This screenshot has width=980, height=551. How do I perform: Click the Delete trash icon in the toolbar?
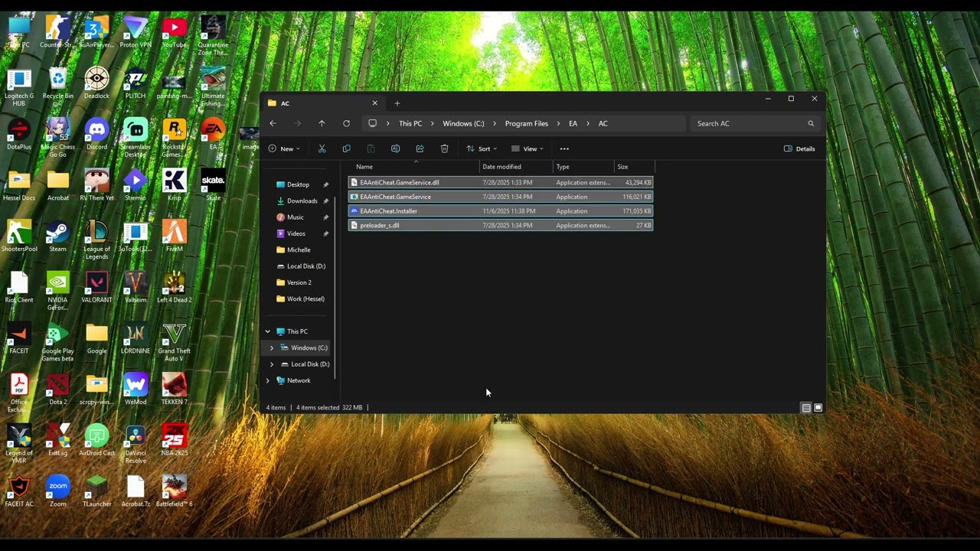[444, 148]
